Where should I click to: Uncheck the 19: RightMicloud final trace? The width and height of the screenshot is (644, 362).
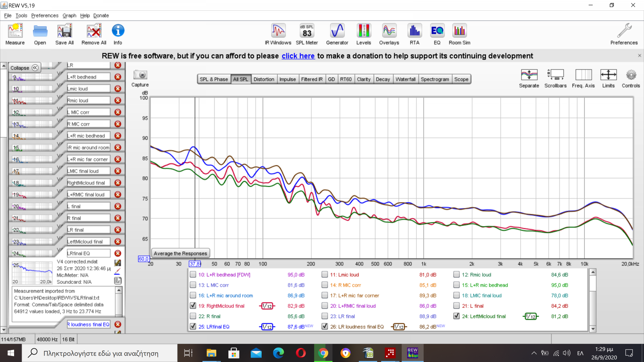(x=193, y=306)
